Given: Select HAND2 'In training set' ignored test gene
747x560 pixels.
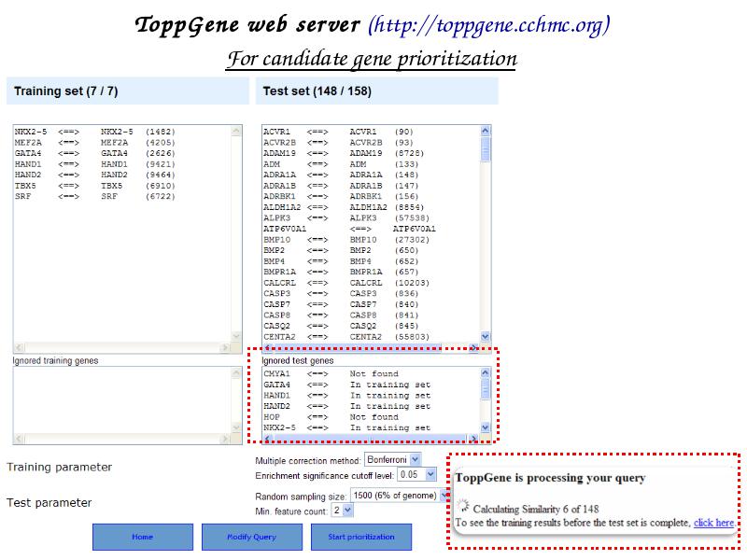Looking at the screenshot, I should click(346, 406).
